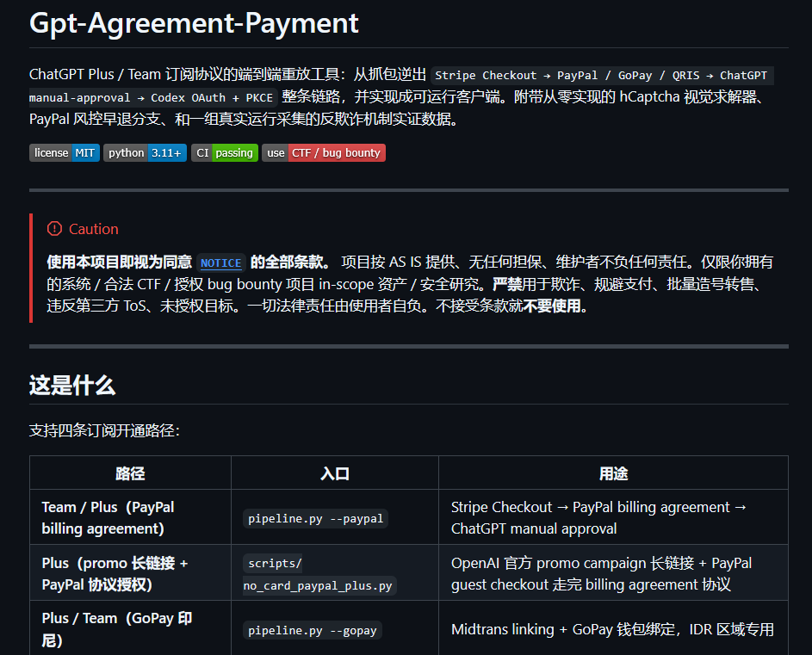Click the no_card_paypal_plus.py code snippet
The height and width of the screenshot is (655, 812).
coord(320,585)
